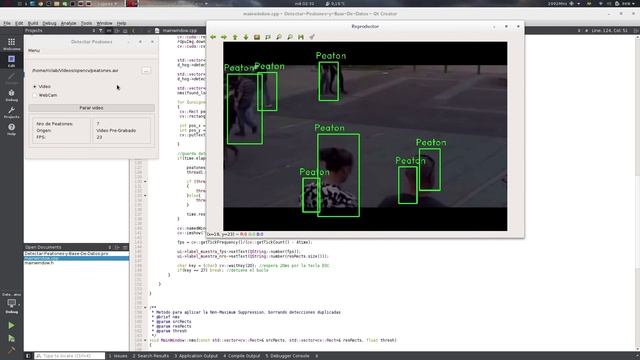Screen dimensions: 640x360
Task: Open the Compile Output pane
Action: tap(242, 356)
